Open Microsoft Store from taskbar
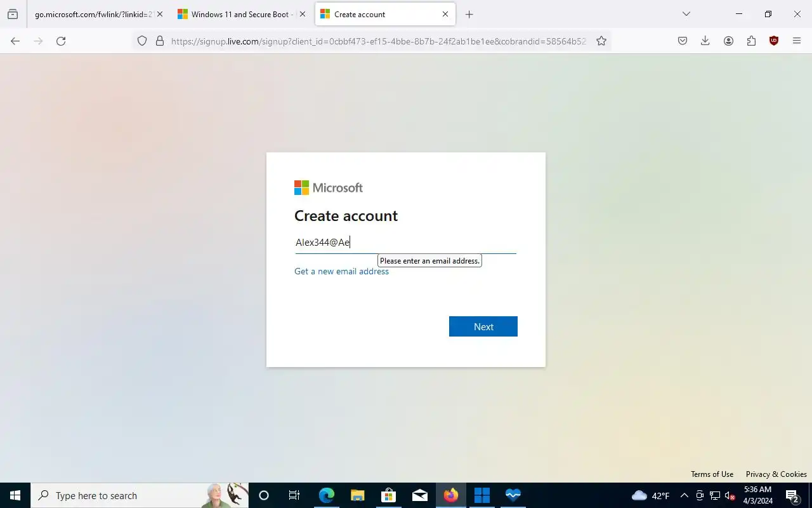The height and width of the screenshot is (508, 812). point(388,495)
